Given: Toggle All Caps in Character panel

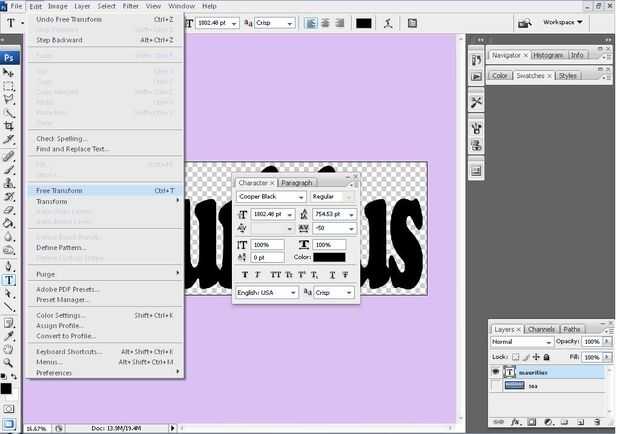Looking at the screenshot, I should click(x=276, y=275).
